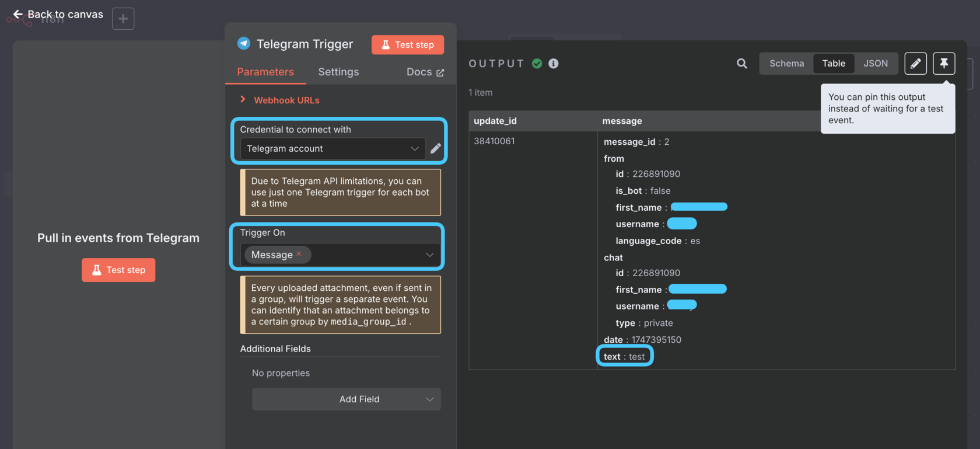980x449 pixels.
Task: Click the language_code : es entry
Action: (x=658, y=241)
